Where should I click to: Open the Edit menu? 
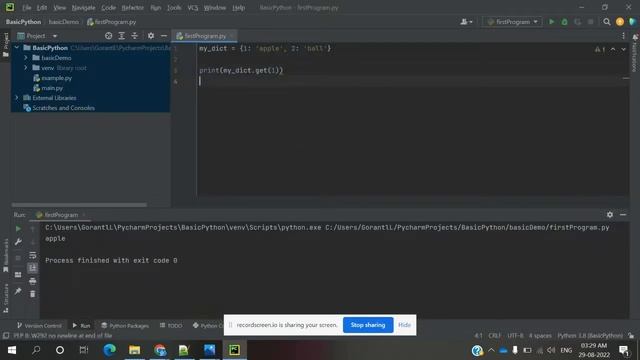coord(42,7)
